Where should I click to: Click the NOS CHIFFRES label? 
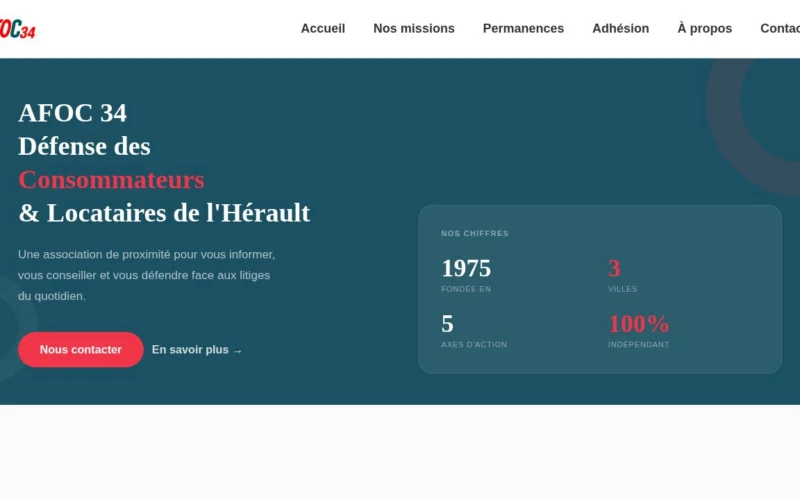tap(474, 233)
